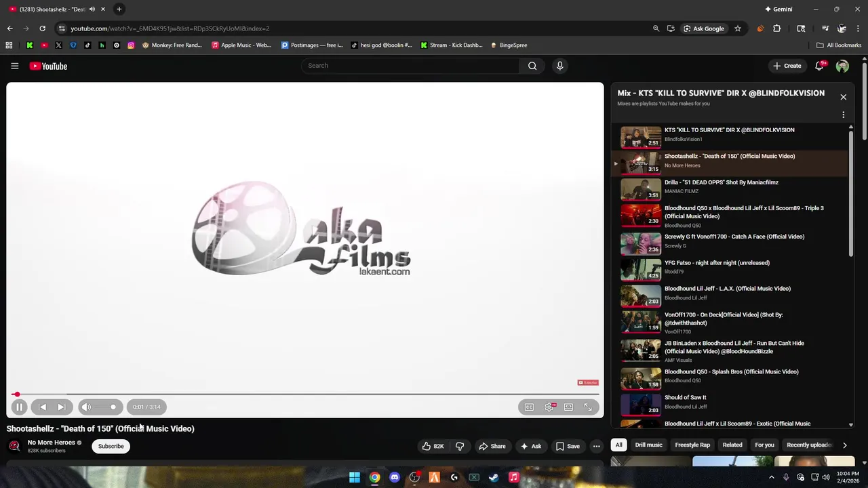The height and width of the screenshot is (488, 868).
Task: Toggle closed captions in player
Action: 529,407
